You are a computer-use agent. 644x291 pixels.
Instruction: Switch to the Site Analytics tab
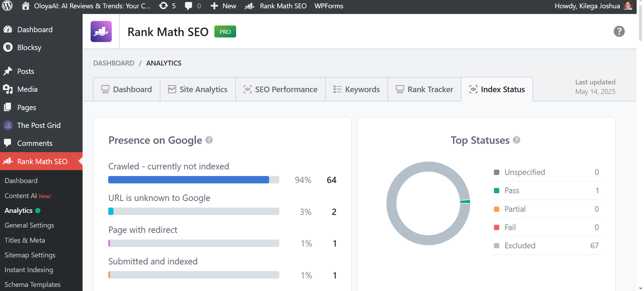pos(198,89)
